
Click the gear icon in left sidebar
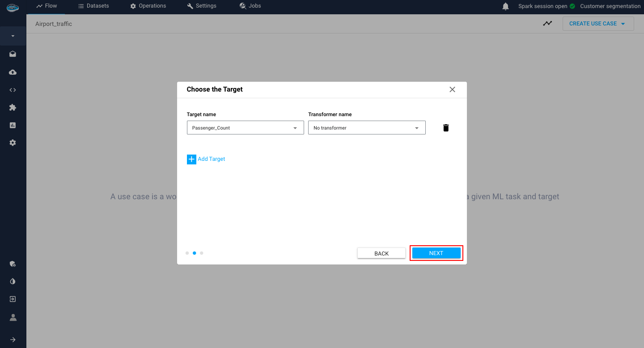pyautogui.click(x=13, y=143)
